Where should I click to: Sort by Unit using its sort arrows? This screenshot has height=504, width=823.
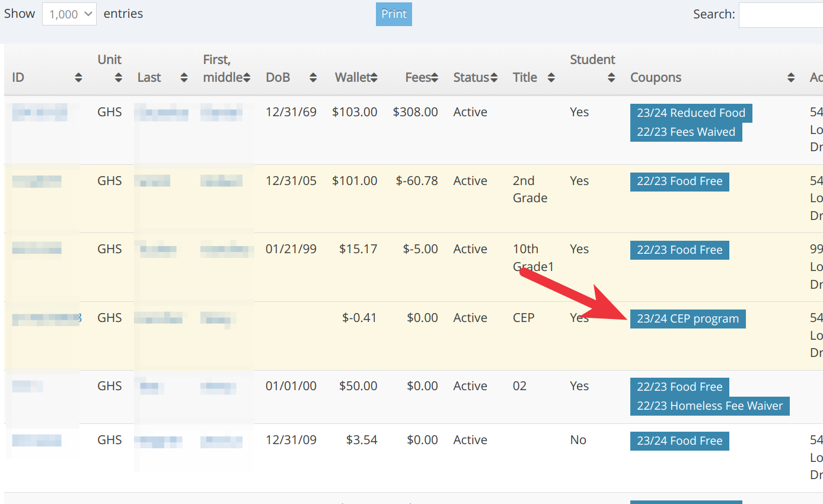pyautogui.click(x=119, y=78)
